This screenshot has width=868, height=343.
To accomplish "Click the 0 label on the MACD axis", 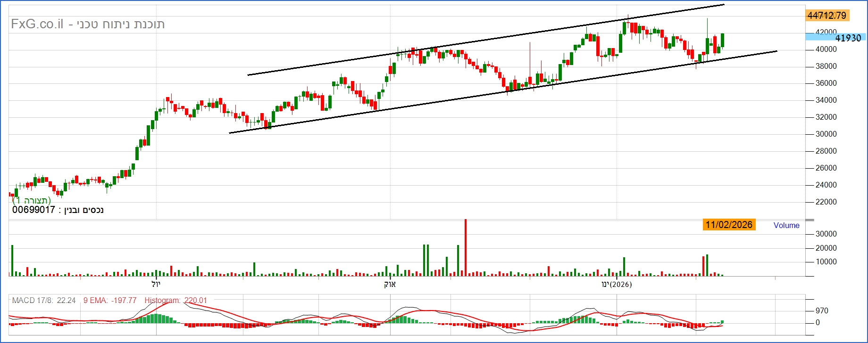I will click(818, 323).
